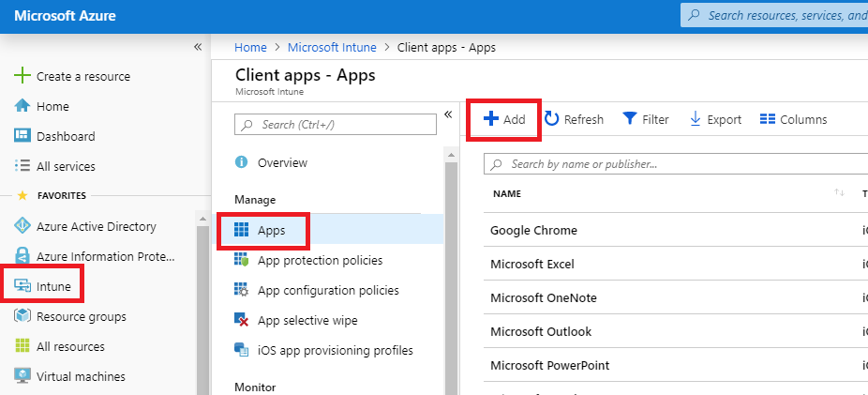Select App configuration policies menu label
This screenshot has width=868, height=395.
[328, 290]
